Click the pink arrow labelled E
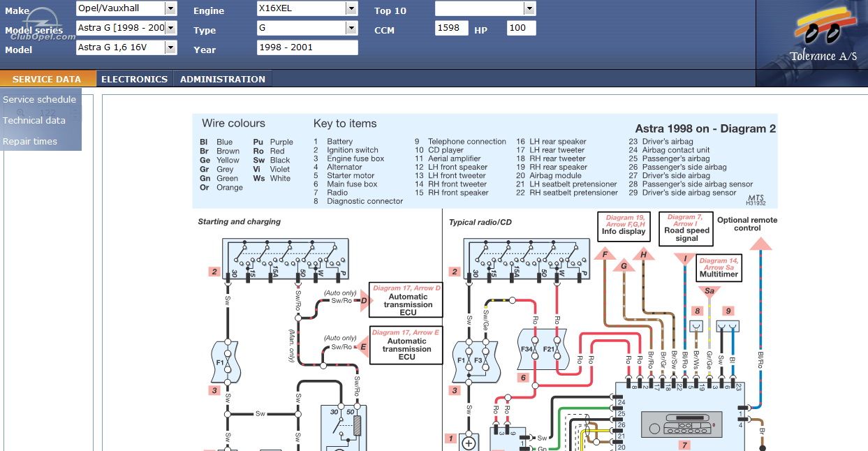The height and width of the screenshot is (451, 868). (363, 346)
